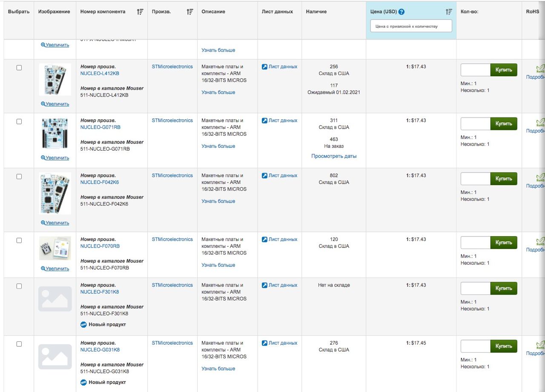Open datasheet icon for NUCLEO-L412KB
Screen dimensions: 545x392
point(264,67)
